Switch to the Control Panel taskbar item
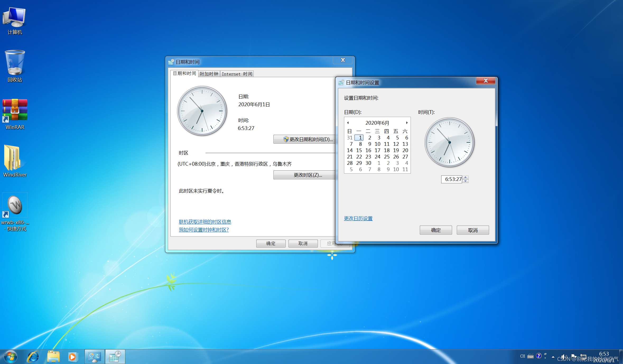Image resolution: width=623 pixels, height=364 pixels. 94,357
